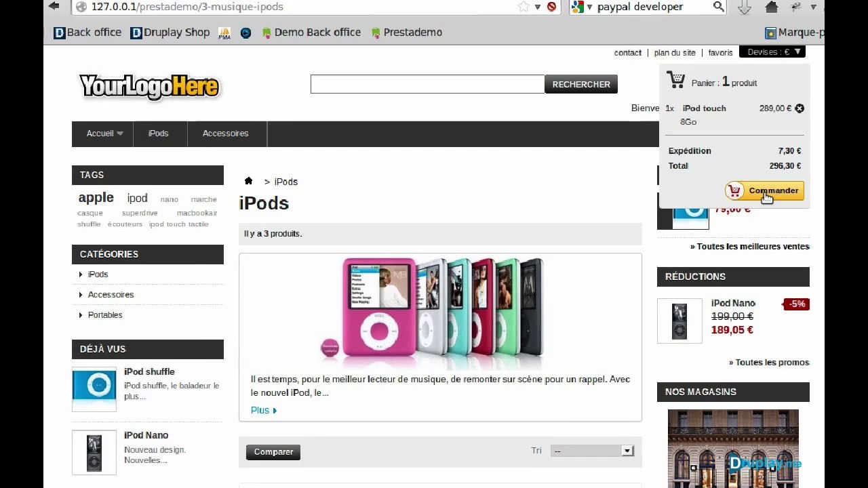Select the marche tag

[x=204, y=199]
